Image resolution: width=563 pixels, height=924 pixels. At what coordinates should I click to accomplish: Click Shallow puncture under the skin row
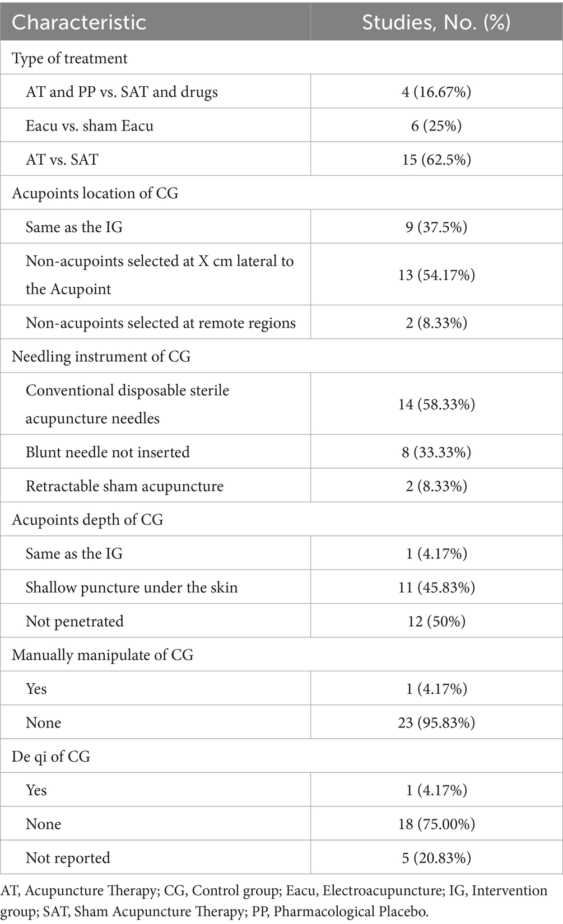click(x=281, y=587)
